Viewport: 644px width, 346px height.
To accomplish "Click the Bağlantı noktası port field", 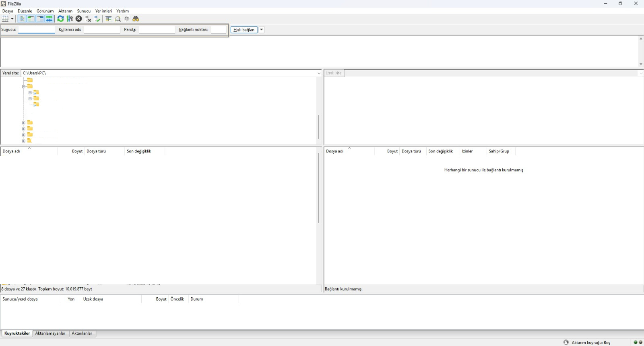I will (219, 30).
